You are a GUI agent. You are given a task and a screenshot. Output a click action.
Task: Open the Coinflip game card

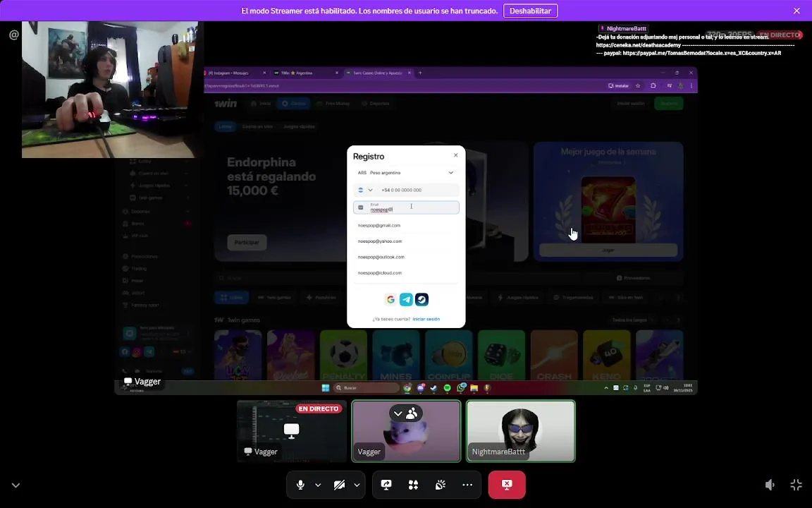tap(449, 355)
